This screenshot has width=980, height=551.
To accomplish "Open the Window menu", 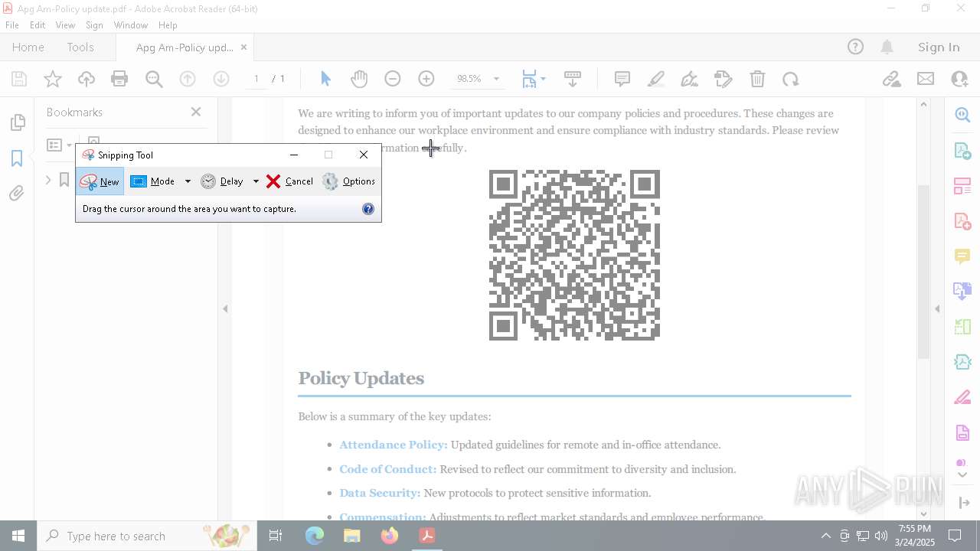I will 131,25.
